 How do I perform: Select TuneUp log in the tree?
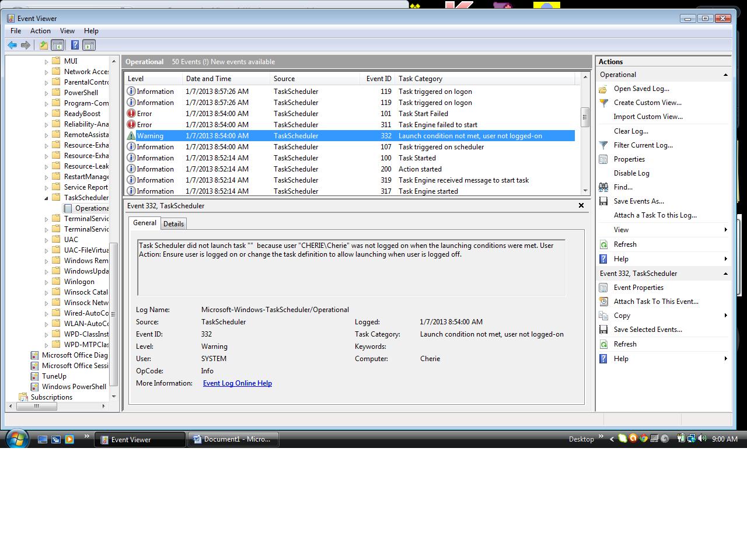pos(54,376)
